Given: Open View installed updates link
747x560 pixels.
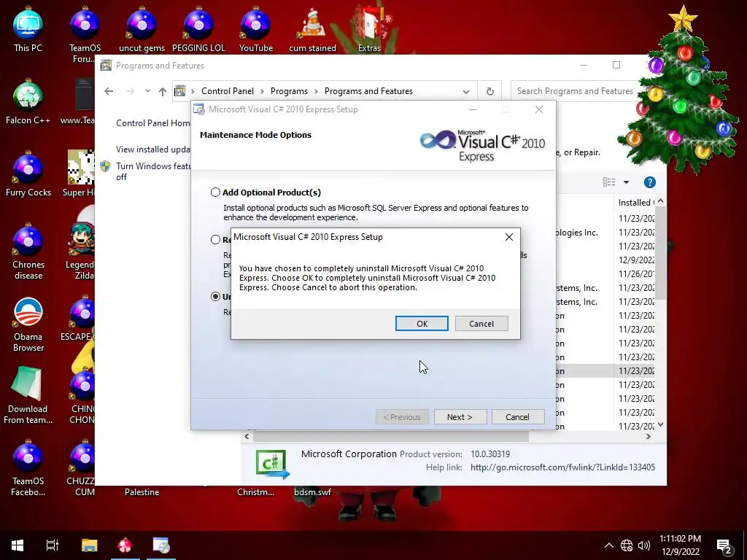Looking at the screenshot, I should [153, 149].
